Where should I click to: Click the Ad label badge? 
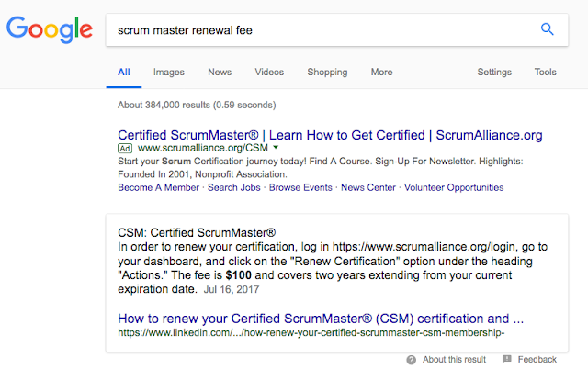pyautogui.click(x=125, y=149)
